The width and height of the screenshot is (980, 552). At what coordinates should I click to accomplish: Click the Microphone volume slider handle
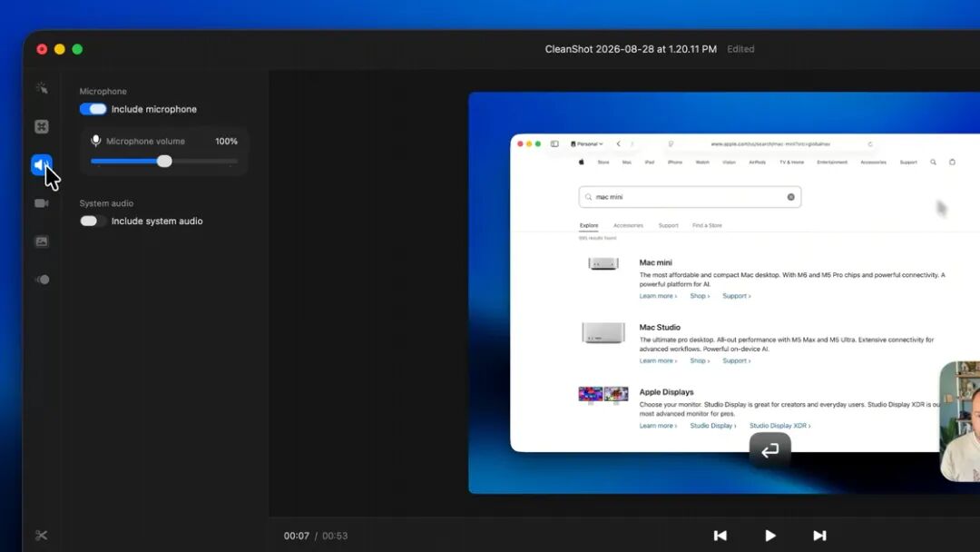pyautogui.click(x=164, y=162)
